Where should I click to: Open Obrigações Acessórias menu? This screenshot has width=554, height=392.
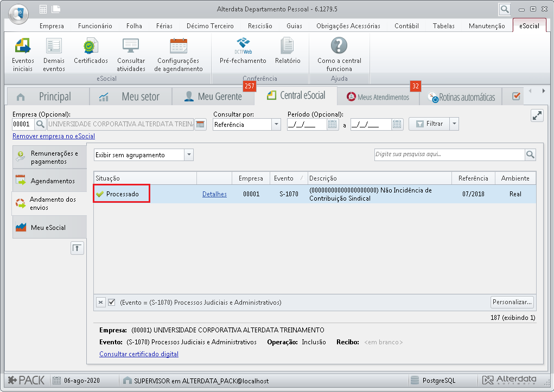(x=348, y=26)
